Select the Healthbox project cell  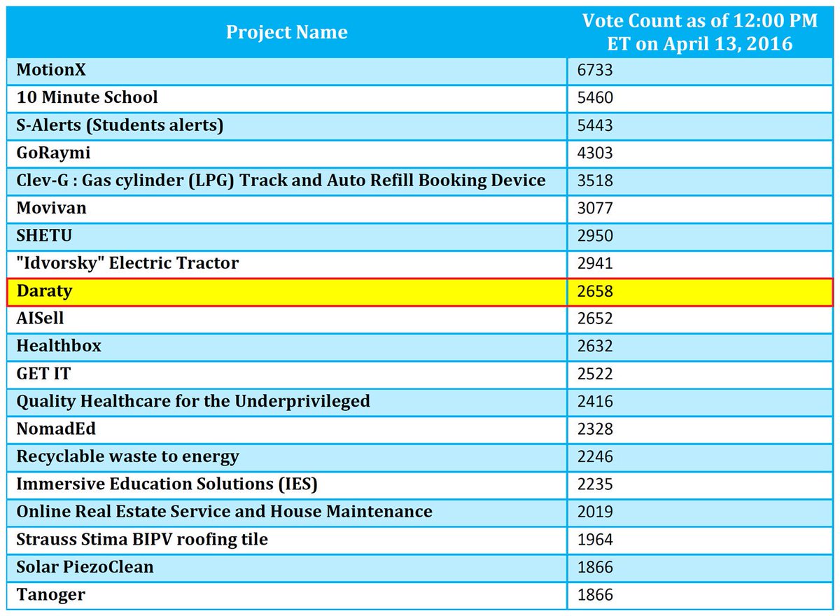click(287, 346)
